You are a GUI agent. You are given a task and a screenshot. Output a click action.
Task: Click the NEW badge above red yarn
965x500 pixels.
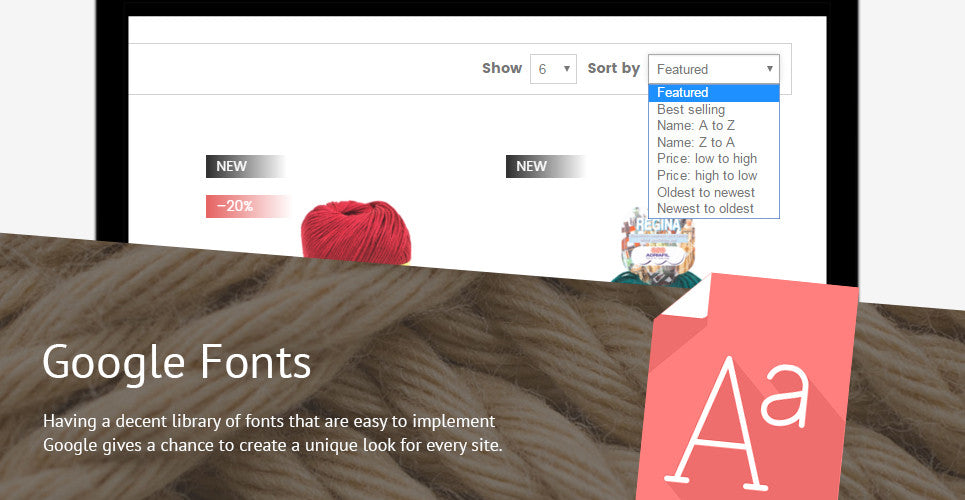[x=245, y=166]
